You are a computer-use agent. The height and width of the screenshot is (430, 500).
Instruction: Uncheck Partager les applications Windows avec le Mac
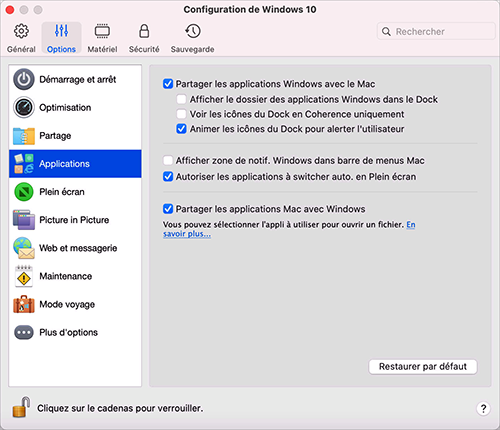[168, 84]
